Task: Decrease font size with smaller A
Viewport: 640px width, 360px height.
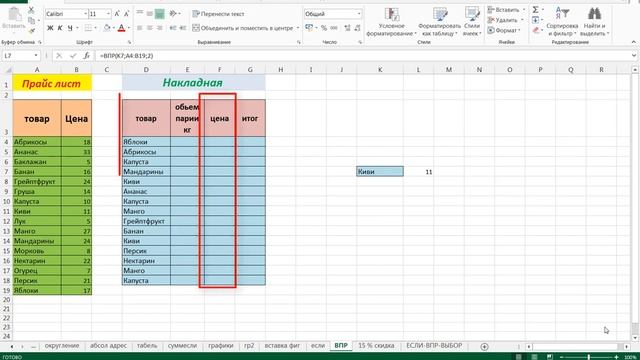Action: click(x=127, y=14)
